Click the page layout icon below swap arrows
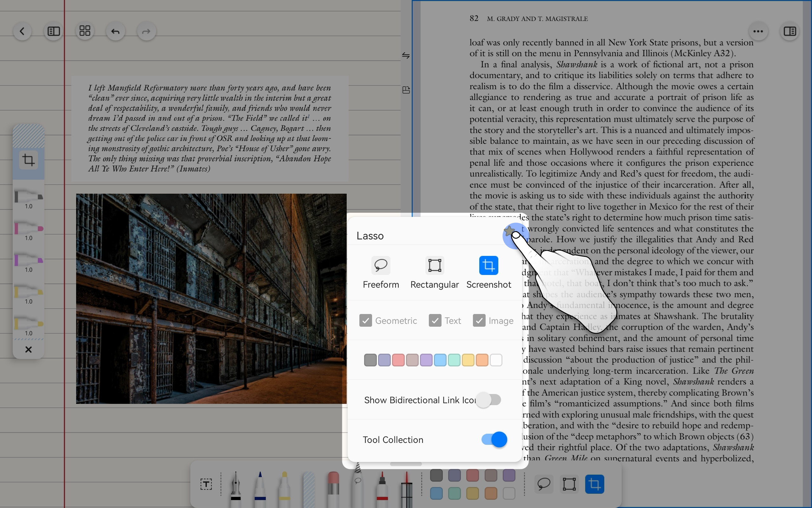Viewport: 812px width, 508px height. click(406, 90)
